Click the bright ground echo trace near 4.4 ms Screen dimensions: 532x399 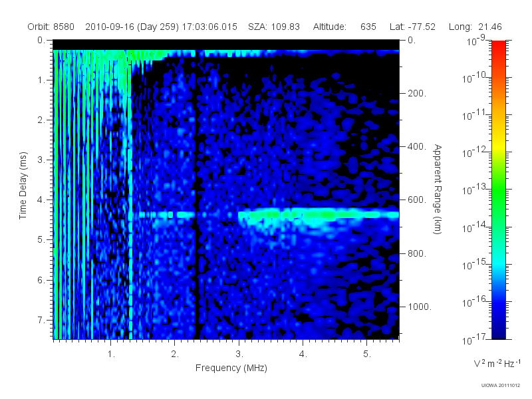point(319,214)
